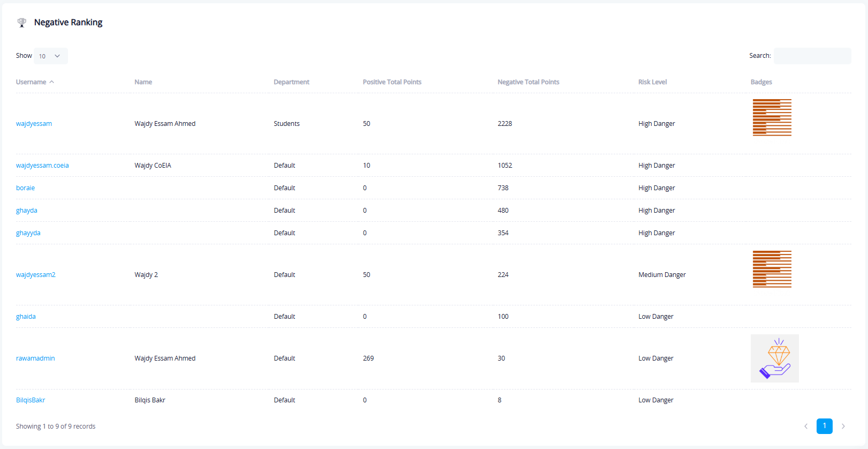Click into the Search input field
868x449 pixels.
pyautogui.click(x=812, y=56)
